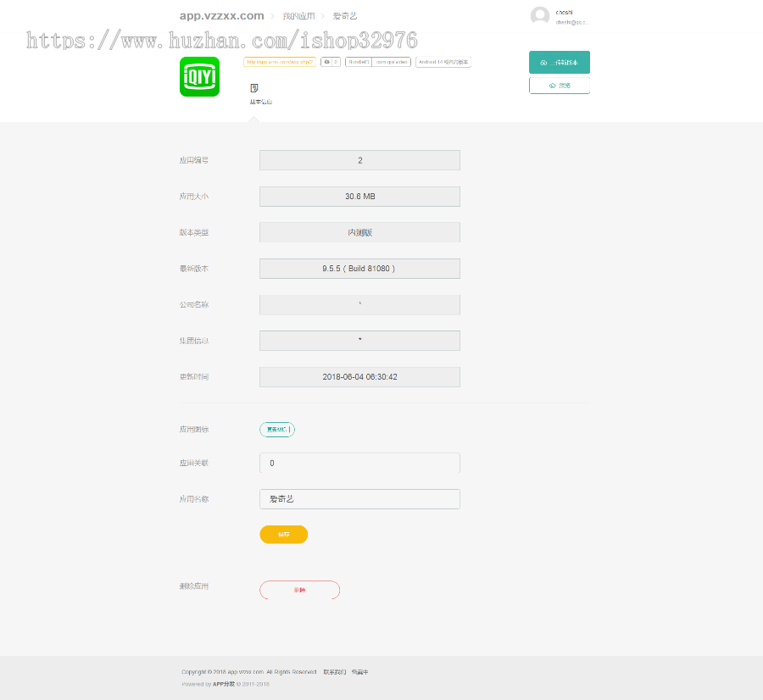Click the breadcrumb arrow after app.vzzxx.com
The width and height of the screenshot is (763, 700).
[x=272, y=15]
